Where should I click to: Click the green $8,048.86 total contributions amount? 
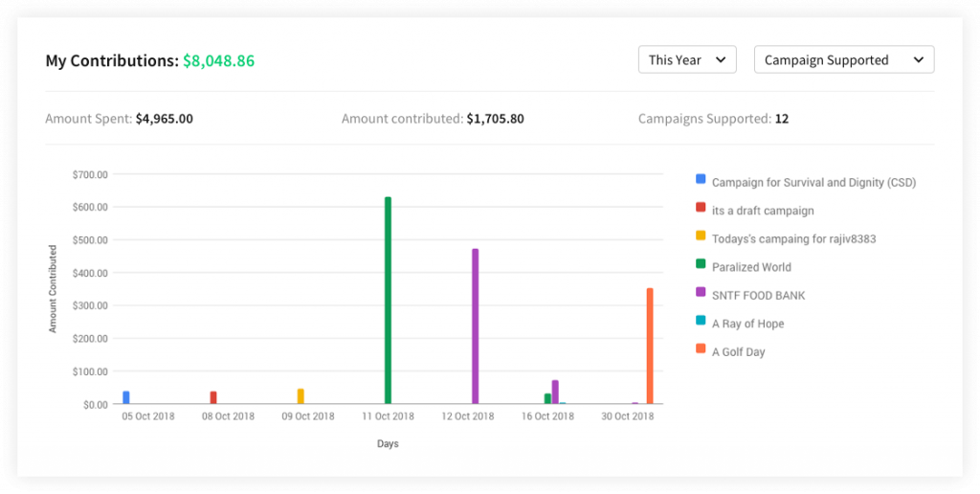click(218, 60)
